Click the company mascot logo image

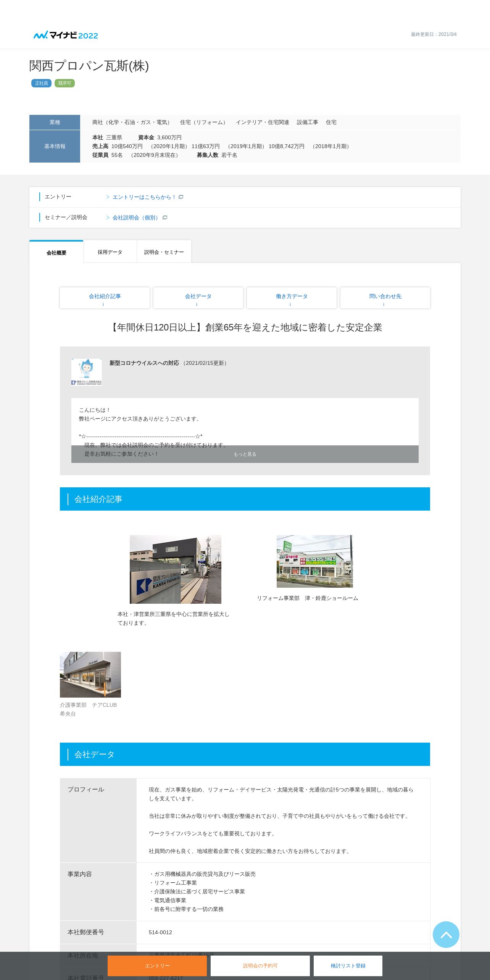click(x=87, y=372)
